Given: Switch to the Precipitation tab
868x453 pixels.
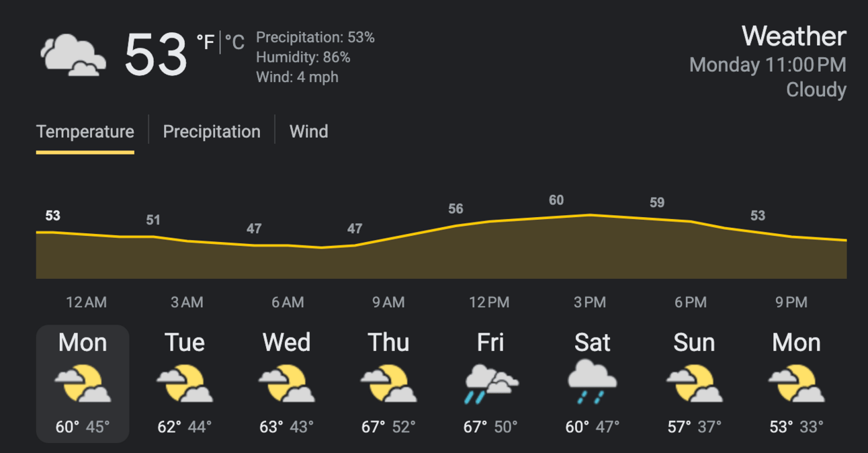Looking at the screenshot, I should 212,131.
